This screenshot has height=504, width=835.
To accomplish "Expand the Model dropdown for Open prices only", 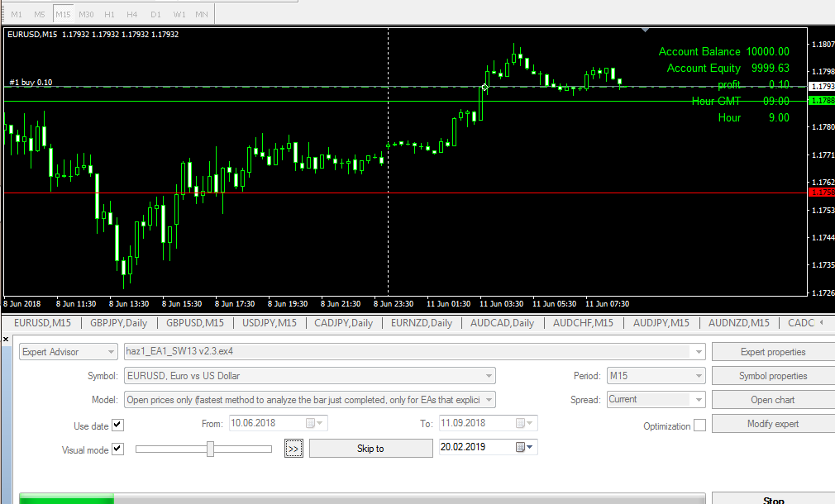I will [488, 400].
